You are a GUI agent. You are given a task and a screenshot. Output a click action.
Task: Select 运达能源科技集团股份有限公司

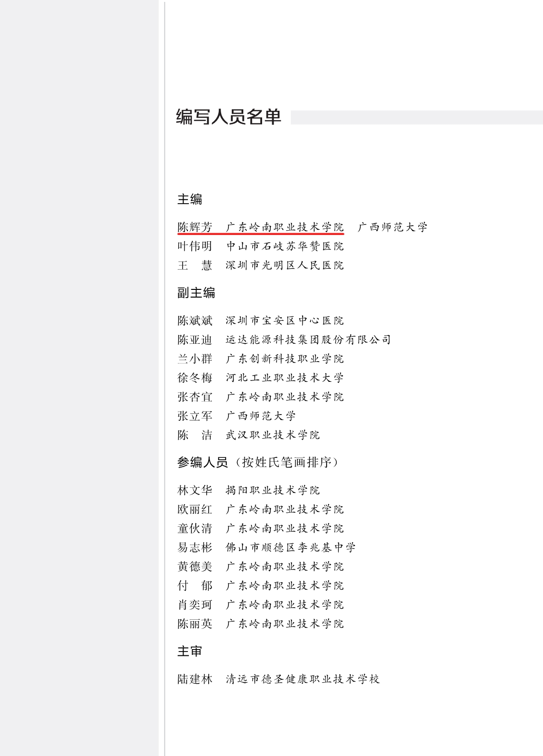point(308,340)
